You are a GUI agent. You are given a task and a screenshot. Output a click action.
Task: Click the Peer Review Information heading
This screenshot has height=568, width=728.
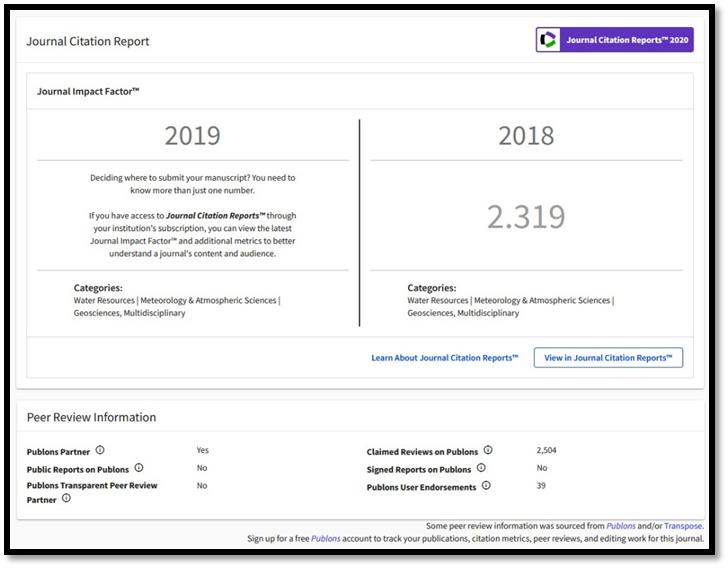(91, 418)
